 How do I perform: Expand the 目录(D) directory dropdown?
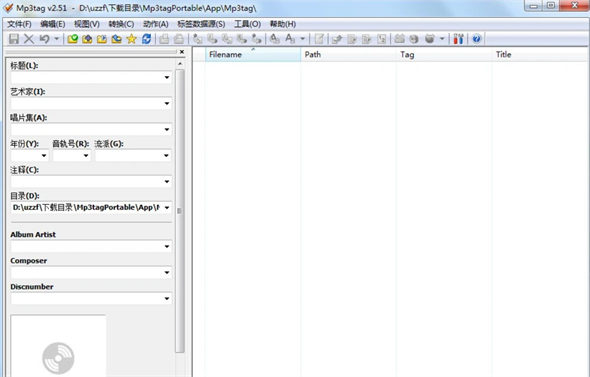(167, 208)
